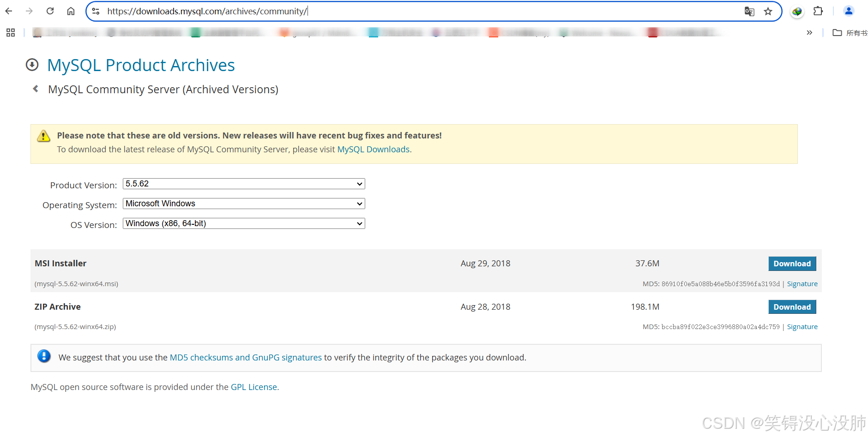Click MySQL Community Server (Archived Versions) heading
Screen dimensions: 868x438
[x=163, y=90]
